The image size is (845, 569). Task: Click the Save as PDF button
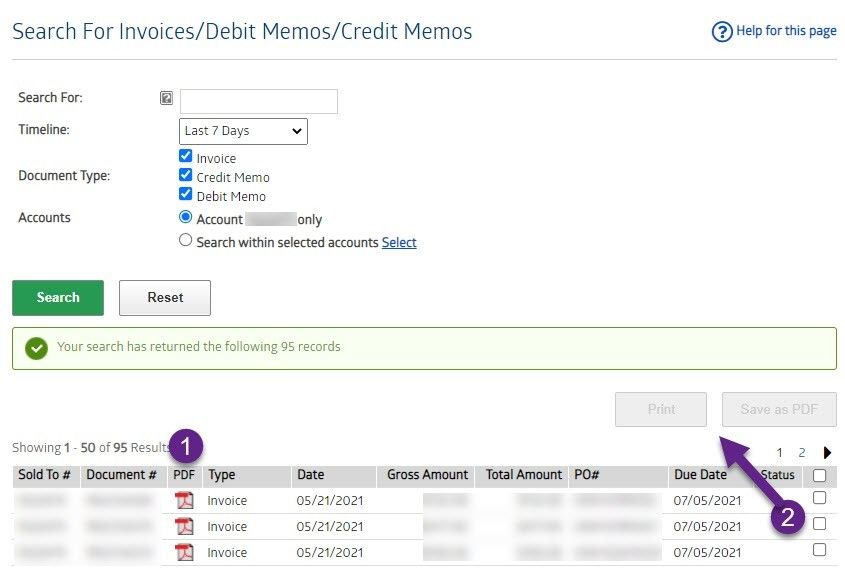tap(779, 409)
